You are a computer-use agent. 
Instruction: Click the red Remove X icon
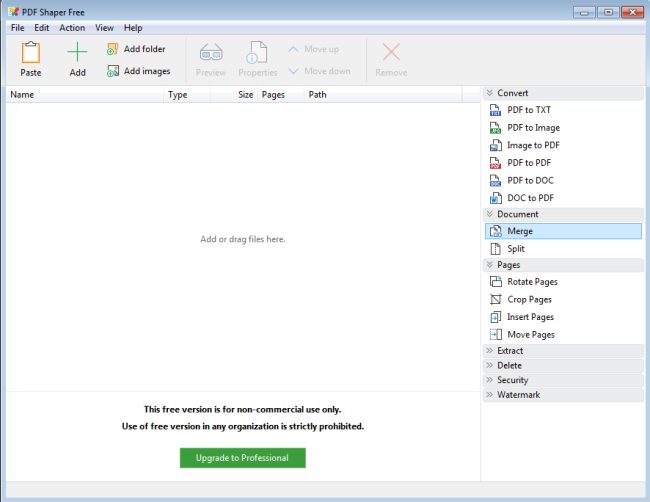[x=391, y=52]
